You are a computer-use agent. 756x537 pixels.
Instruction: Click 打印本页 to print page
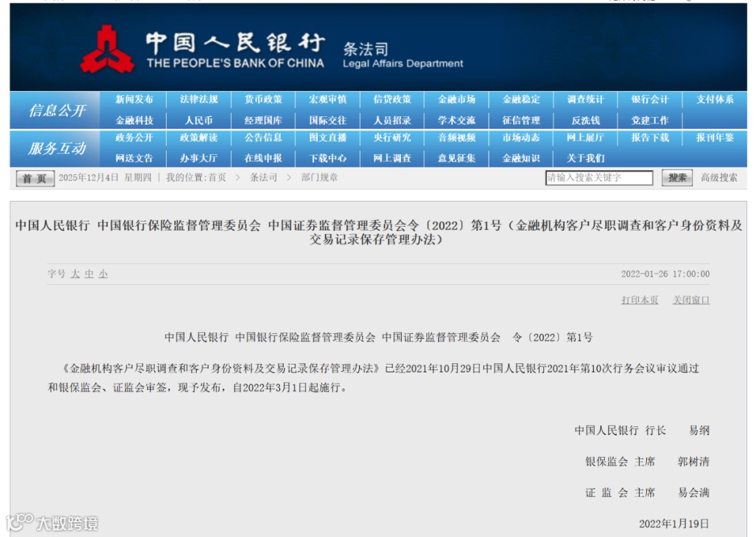(640, 300)
